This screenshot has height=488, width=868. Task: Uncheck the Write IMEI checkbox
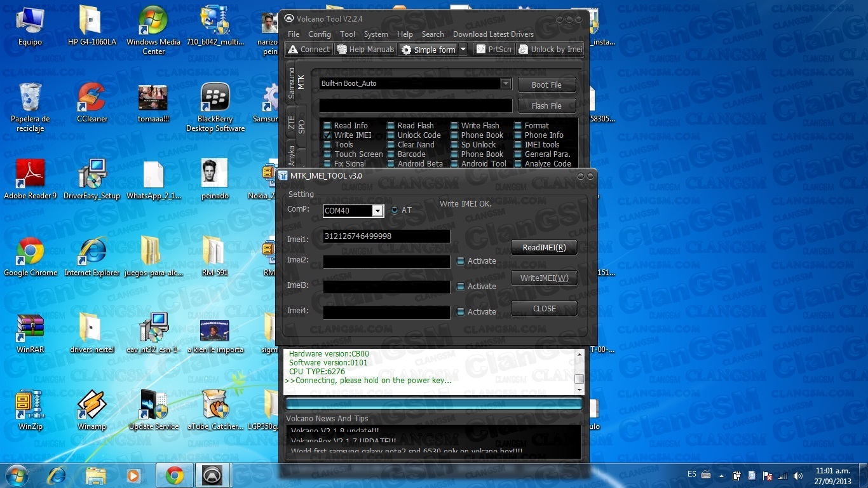[327, 135]
